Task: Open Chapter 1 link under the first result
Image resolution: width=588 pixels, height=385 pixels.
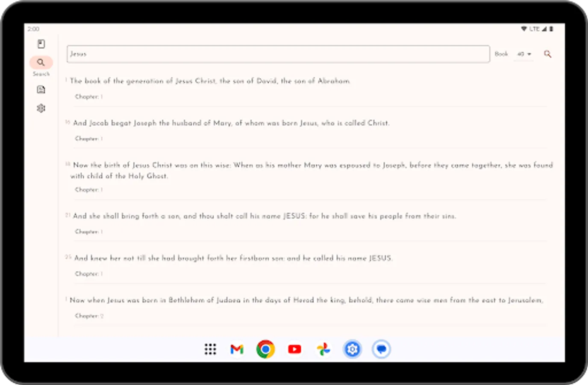Action: coord(89,97)
